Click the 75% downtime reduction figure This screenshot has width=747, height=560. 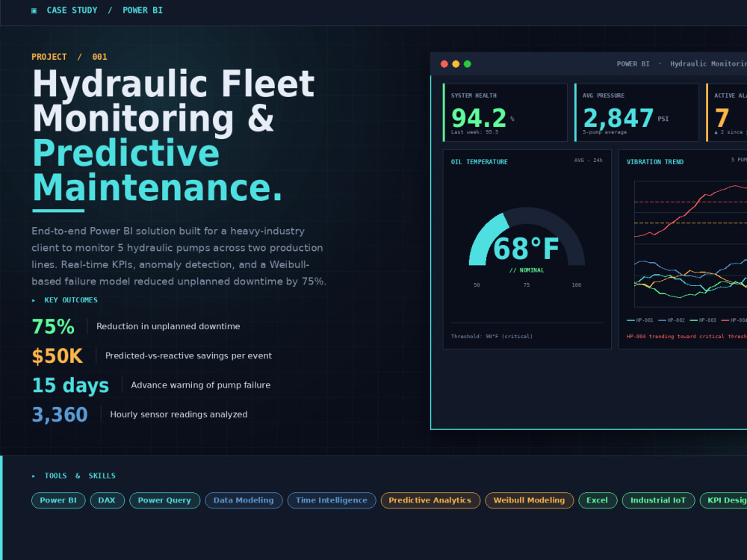tap(53, 327)
